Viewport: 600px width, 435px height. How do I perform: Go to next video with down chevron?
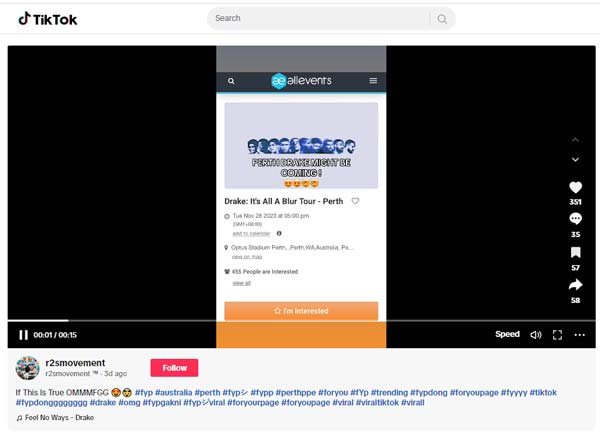575,160
